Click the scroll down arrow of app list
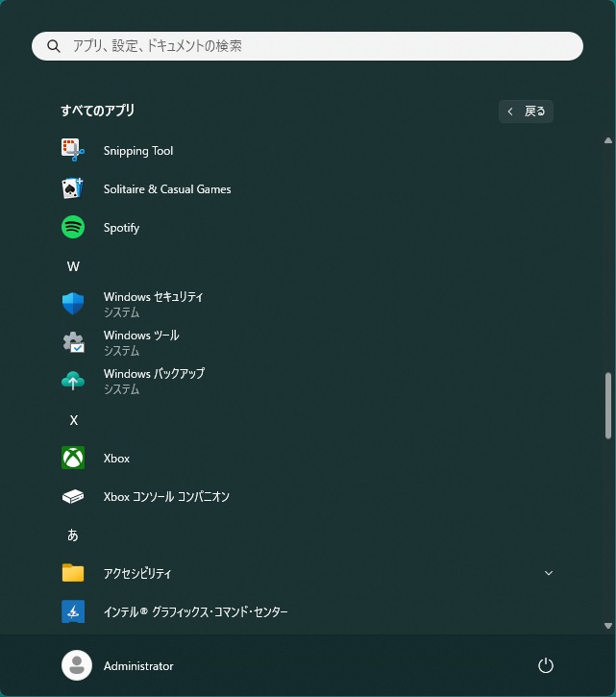This screenshot has height=697, width=616. click(608, 626)
